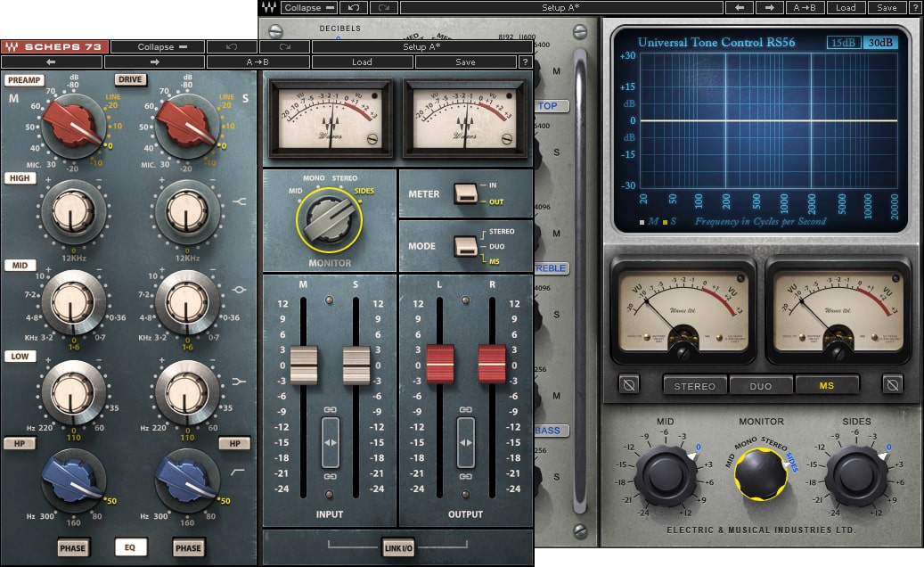Toggle the DRIVE button
Screen dimensions: 924x567
130,79
